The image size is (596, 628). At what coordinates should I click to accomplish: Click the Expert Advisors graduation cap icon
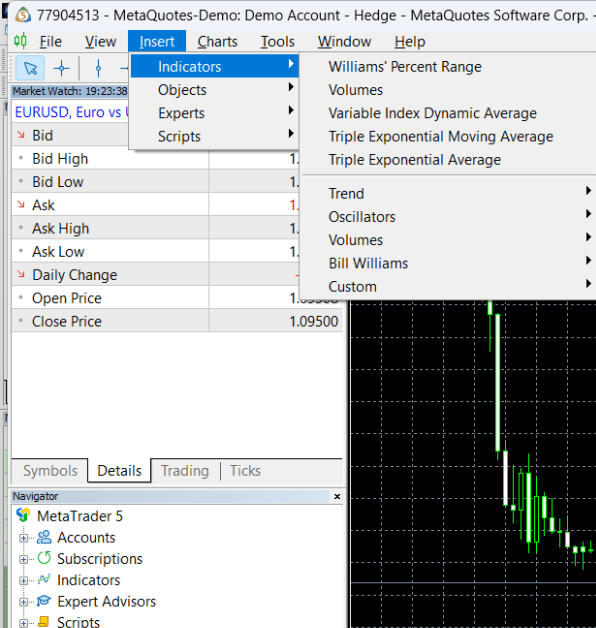click(x=44, y=601)
